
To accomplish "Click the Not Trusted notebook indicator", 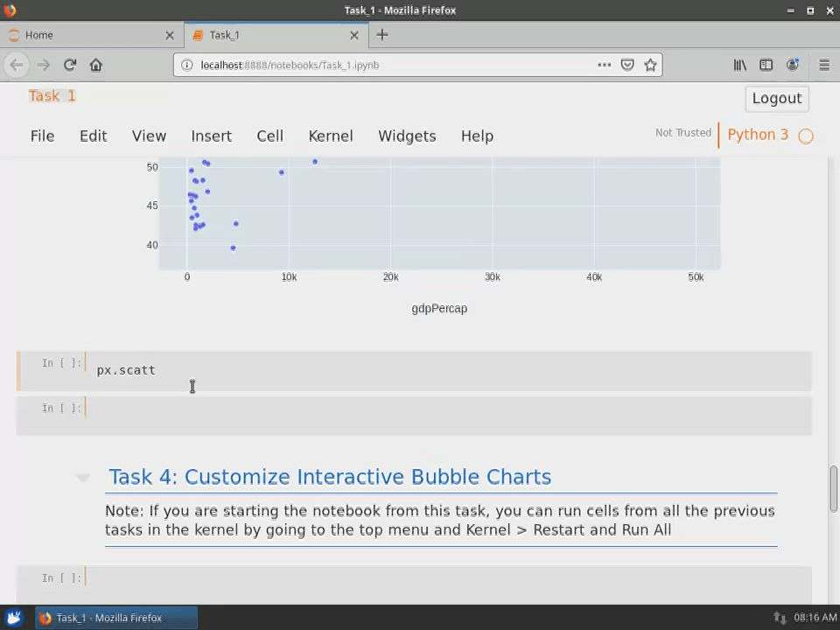I will [682, 133].
